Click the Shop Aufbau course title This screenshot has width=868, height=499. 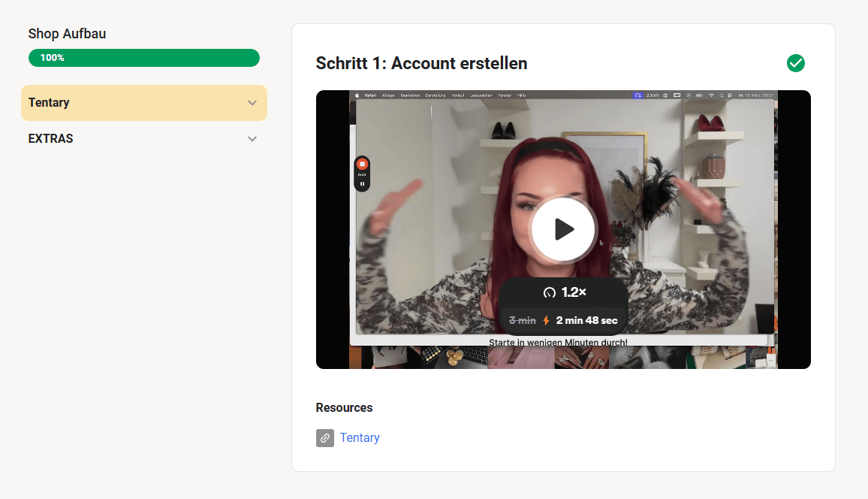click(x=67, y=34)
